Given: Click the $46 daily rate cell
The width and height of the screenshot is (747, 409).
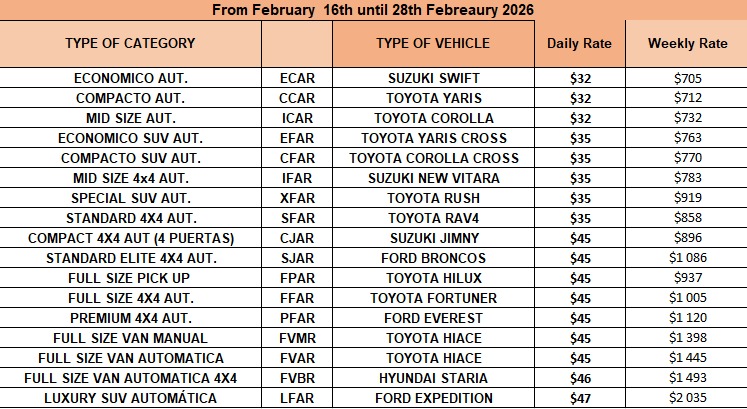Looking at the screenshot, I should pos(580,378).
